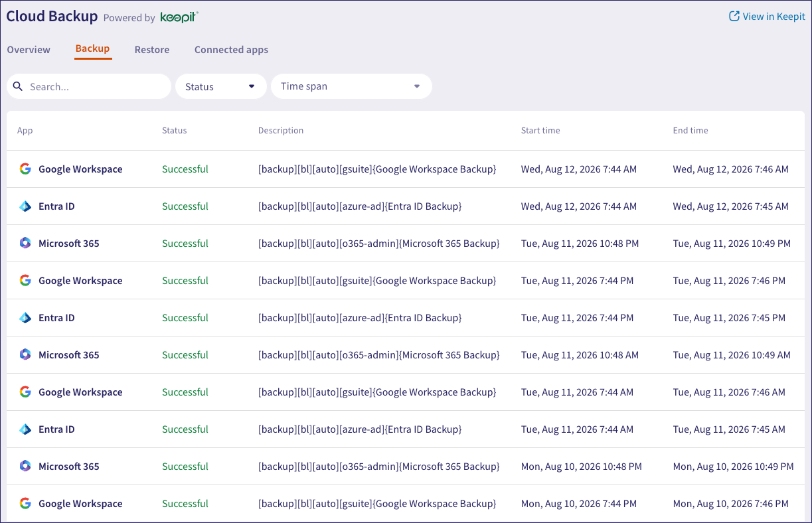Select Google Workspace name in the row ending Wed 7:46 AM
Screen dimensions: 812x523
80,169
